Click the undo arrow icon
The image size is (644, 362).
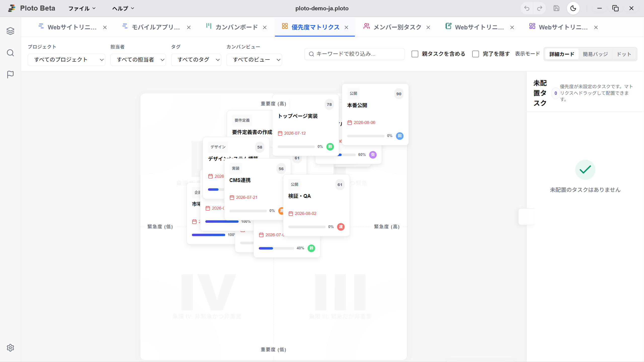pos(527,8)
